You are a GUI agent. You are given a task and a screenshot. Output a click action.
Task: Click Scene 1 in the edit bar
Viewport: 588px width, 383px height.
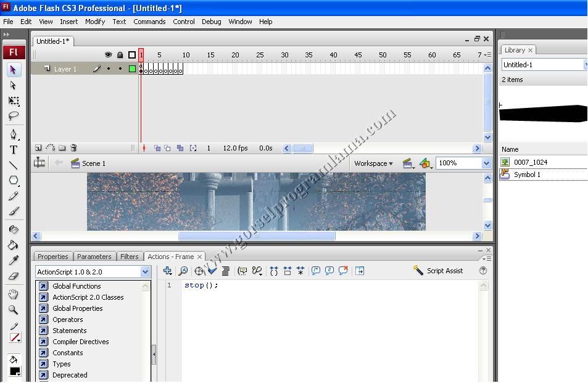click(93, 163)
